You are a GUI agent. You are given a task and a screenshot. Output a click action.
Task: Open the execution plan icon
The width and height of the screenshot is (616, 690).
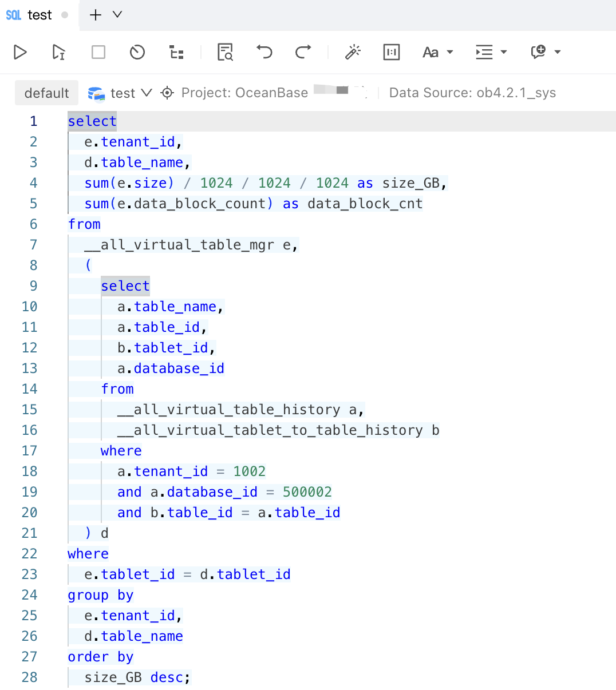(176, 52)
